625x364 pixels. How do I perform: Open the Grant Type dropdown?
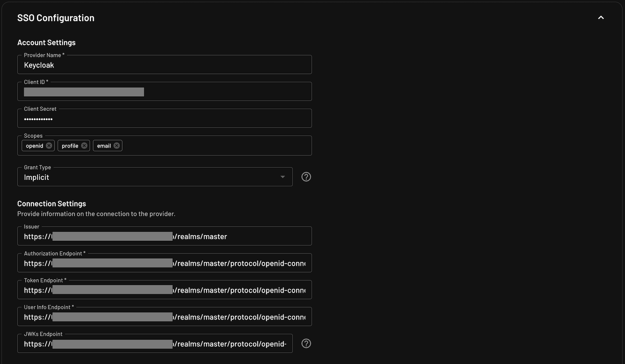click(x=282, y=176)
